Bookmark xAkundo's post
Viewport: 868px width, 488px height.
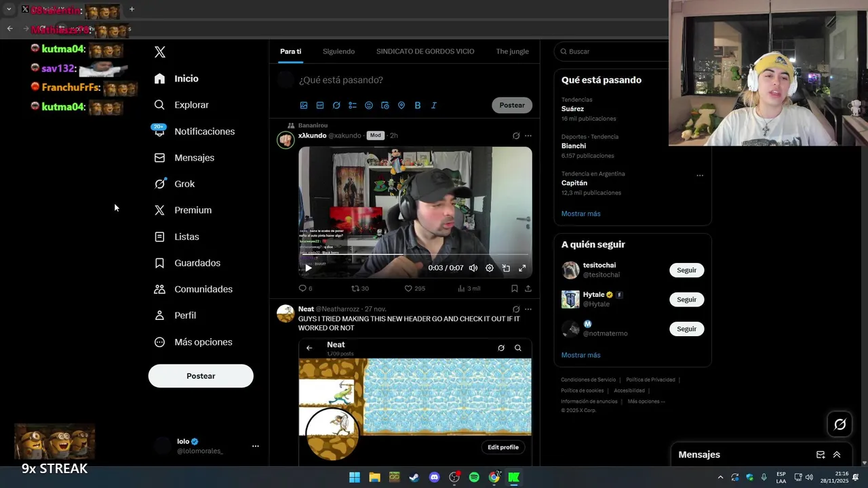click(x=514, y=289)
